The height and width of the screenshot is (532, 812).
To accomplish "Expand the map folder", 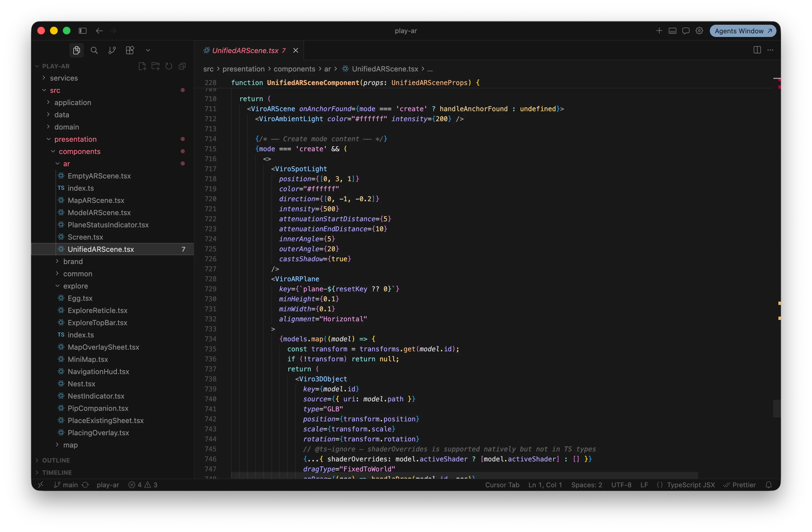I will (112, 445).
